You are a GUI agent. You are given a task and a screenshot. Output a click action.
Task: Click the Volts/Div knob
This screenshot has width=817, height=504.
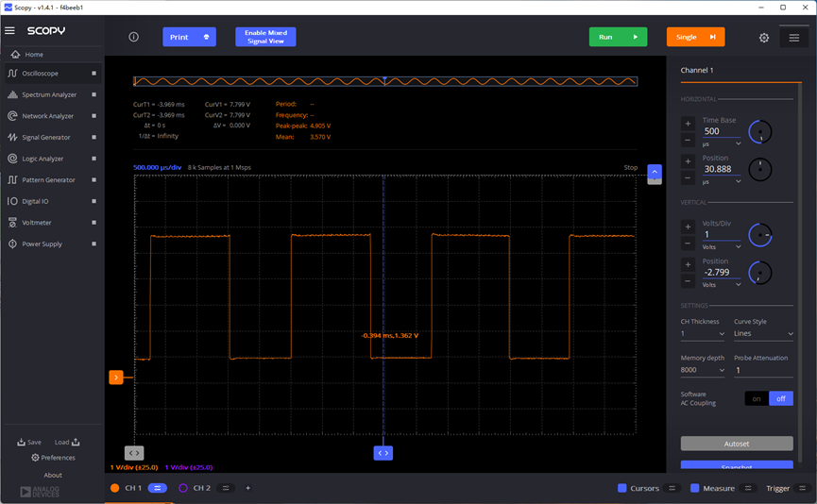pyautogui.click(x=760, y=235)
